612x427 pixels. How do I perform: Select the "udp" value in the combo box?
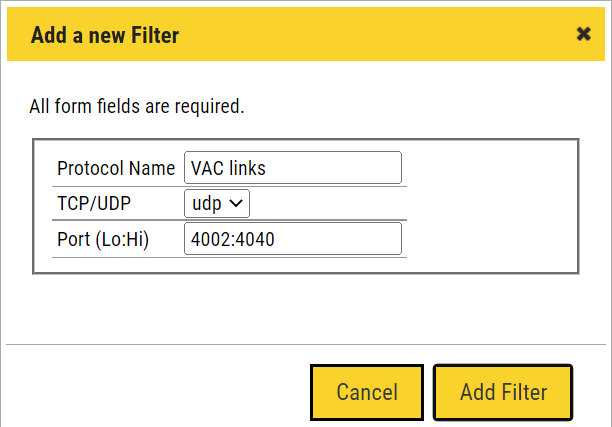pos(206,203)
